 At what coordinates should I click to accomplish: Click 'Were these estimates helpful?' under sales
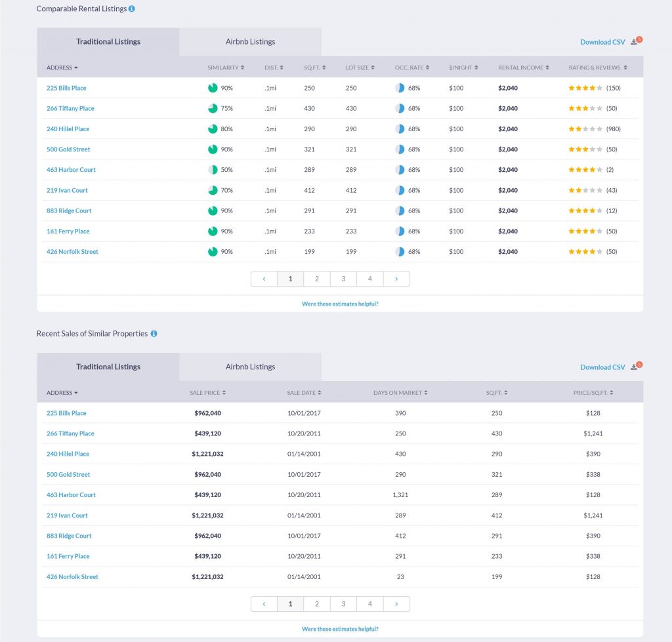tap(340, 629)
